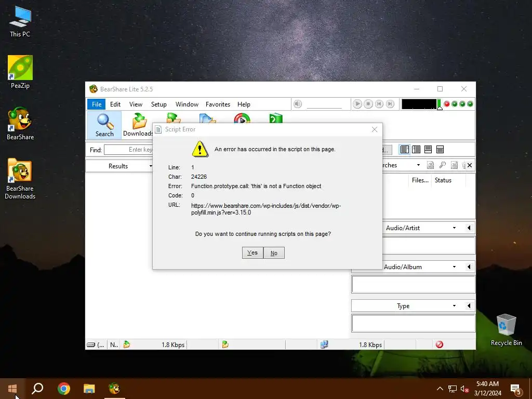Open the File menu
Image resolution: width=532 pixels, height=399 pixels.
[97, 104]
